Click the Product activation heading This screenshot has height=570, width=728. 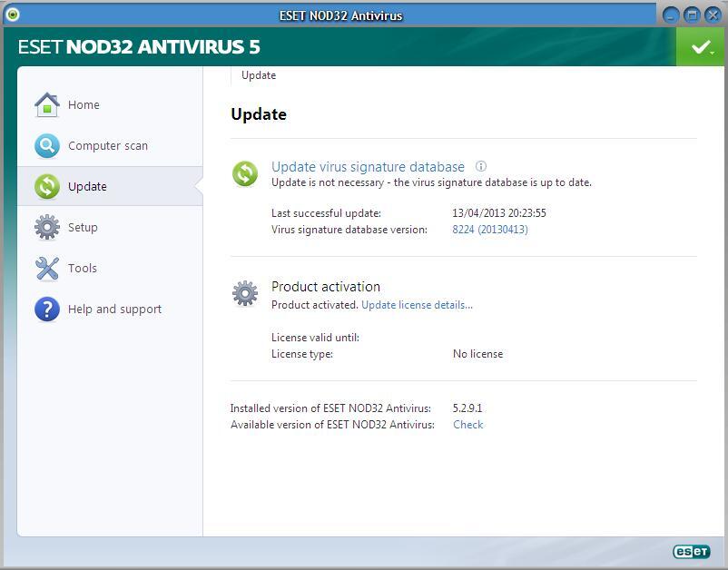point(326,287)
